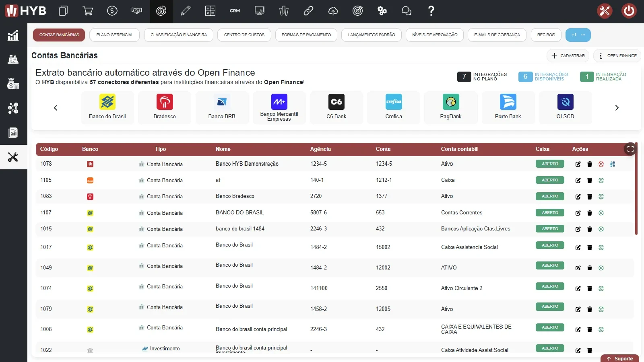This screenshot has width=644, height=362.
Task: Select the Bradesco connector
Action: [x=165, y=107]
